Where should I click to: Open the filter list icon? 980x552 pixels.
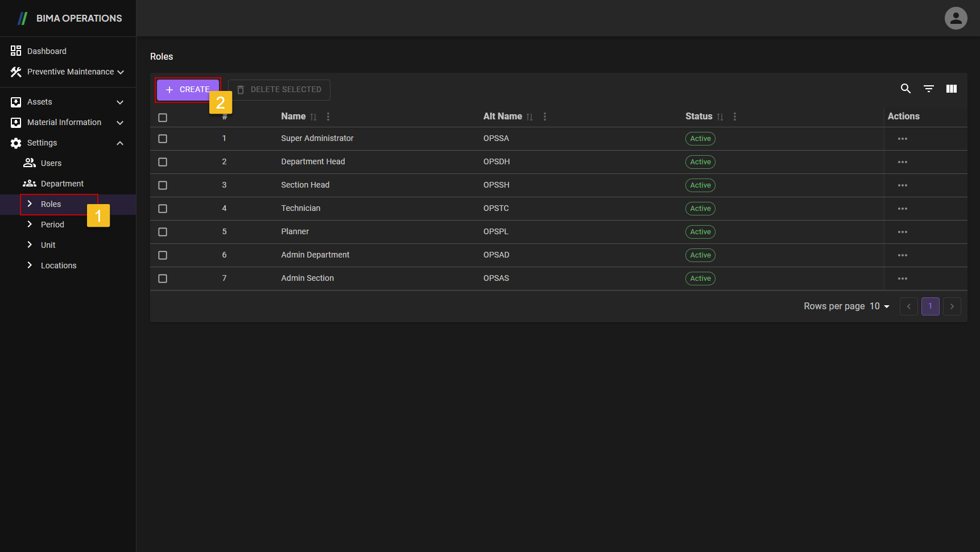[x=928, y=89]
